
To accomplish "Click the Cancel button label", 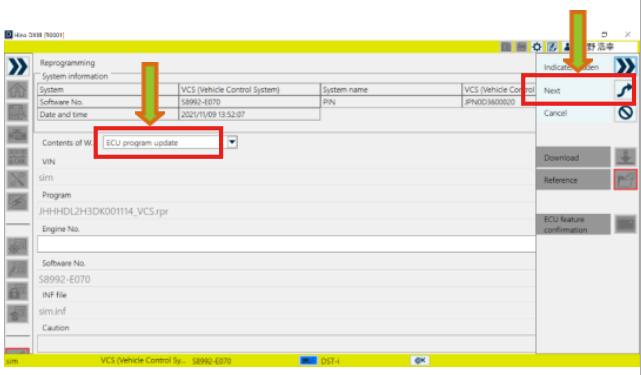I will coord(555,113).
